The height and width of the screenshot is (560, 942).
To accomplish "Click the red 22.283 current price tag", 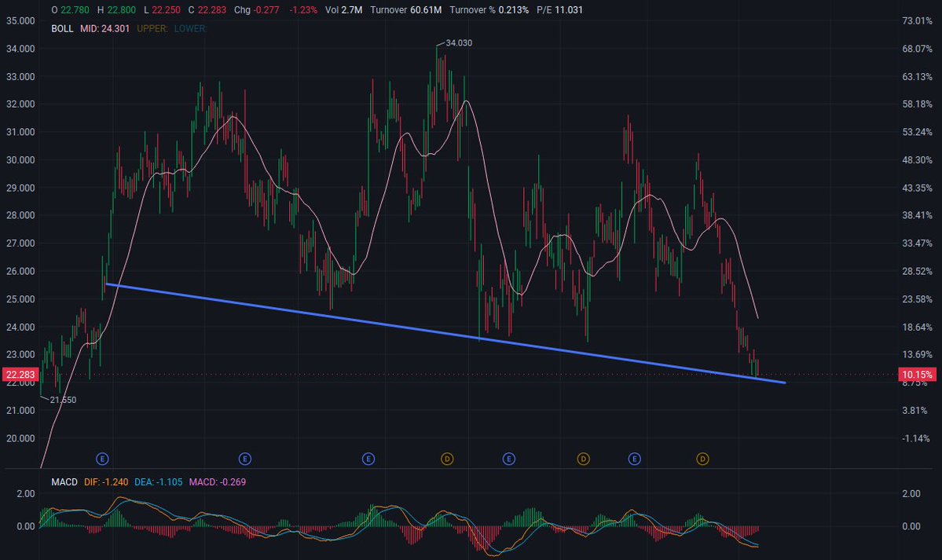I will 20,375.
